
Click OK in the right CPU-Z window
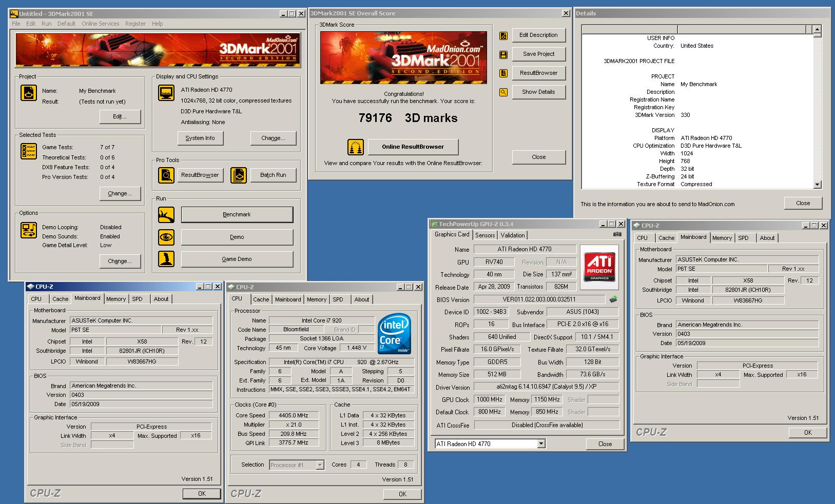[808, 433]
